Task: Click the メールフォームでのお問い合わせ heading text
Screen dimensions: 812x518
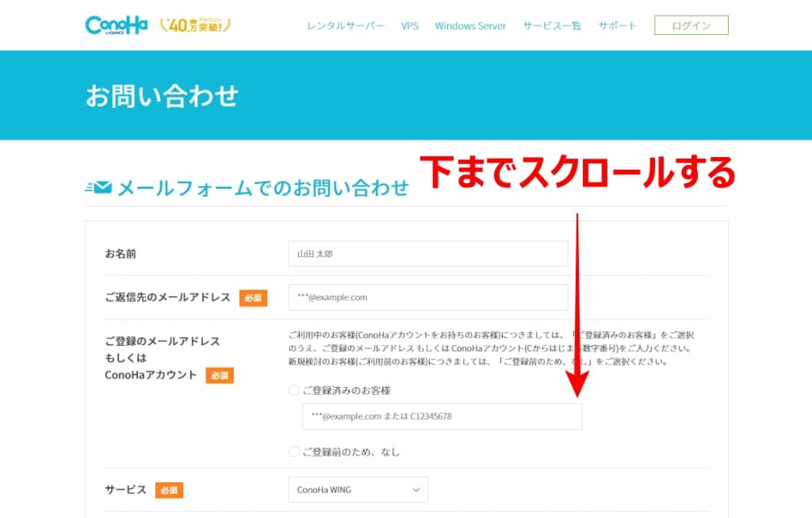Action: pyautogui.click(x=263, y=187)
